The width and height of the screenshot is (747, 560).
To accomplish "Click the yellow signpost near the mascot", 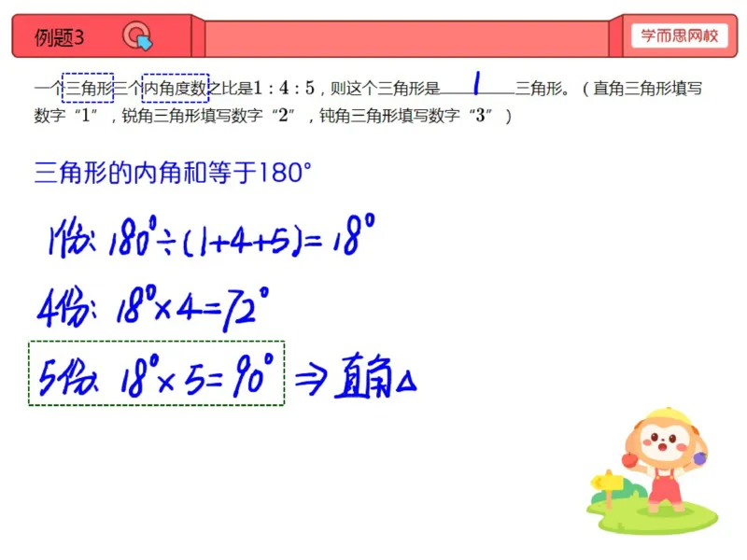I will (x=606, y=487).
